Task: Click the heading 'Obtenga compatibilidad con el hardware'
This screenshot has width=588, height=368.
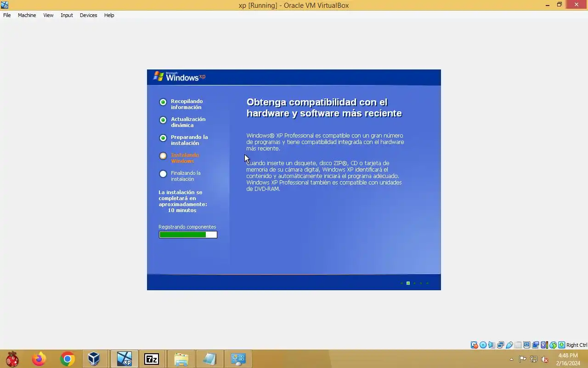Action: (x=324, y=108)
